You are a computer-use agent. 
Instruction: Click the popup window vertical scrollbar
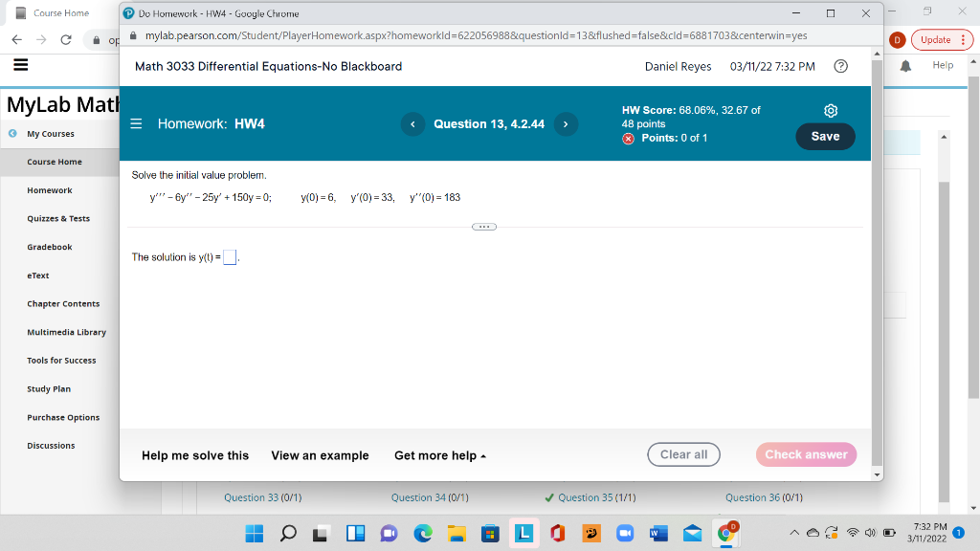click(877, 262)
